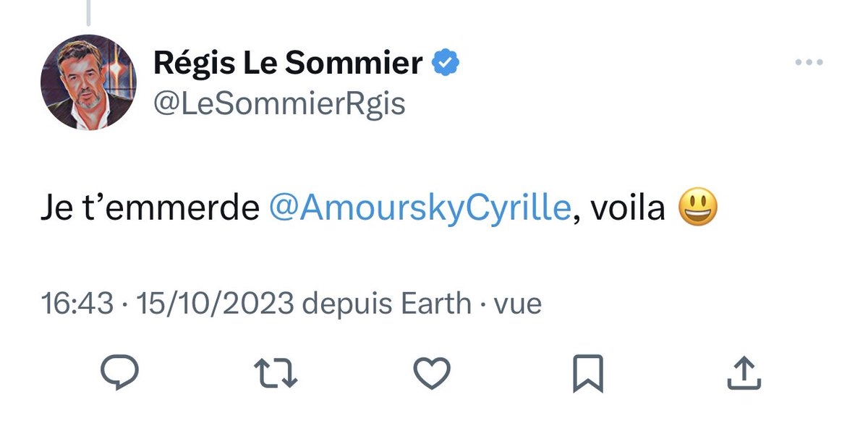Click the grinning face emoji
Image resolution: width=868 pixels, height=444 pixels.
[x=698, y=209]
